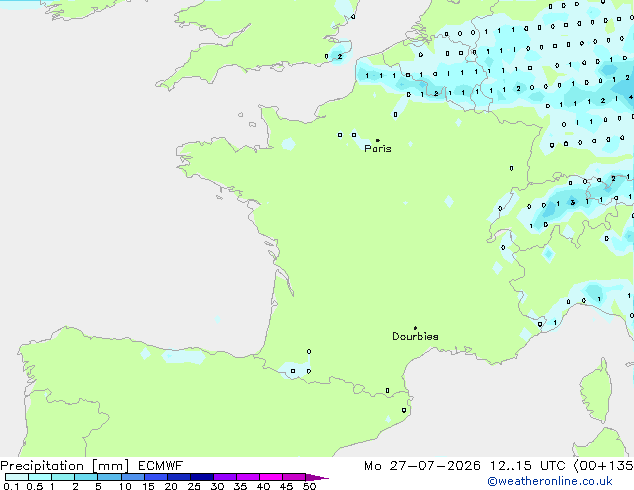Click the '0.1' legend scale value
The height and width of the screenshot is (490, 634).
(x=11, y=486)
